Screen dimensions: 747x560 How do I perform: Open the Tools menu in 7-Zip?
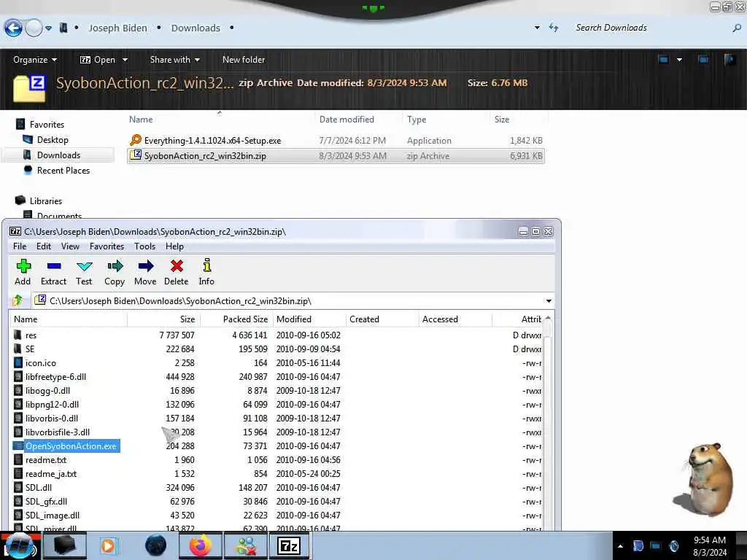[145, 246]
